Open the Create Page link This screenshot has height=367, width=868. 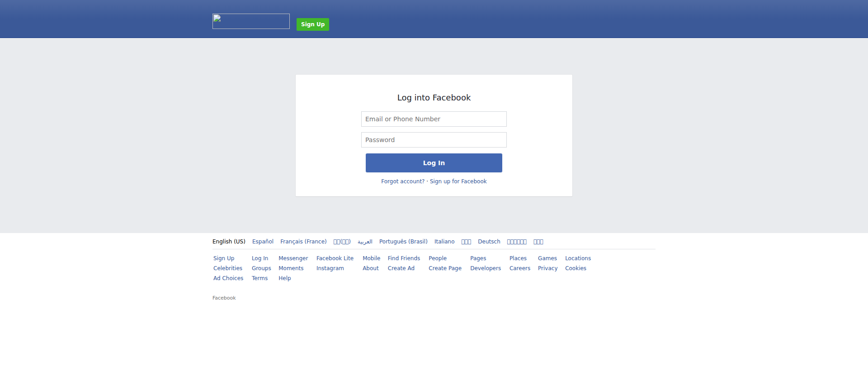445,268
